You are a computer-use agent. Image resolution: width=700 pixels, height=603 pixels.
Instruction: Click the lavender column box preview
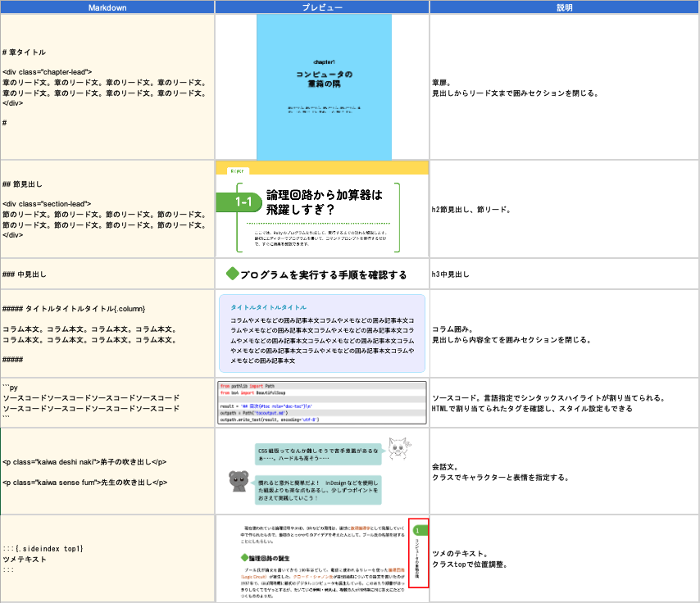[321, 334]
